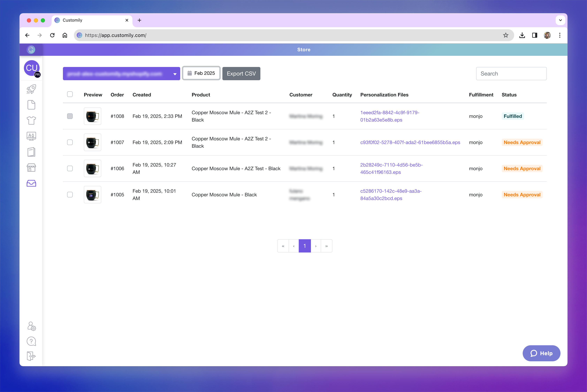Open the Feb 2025 date picker
Image resolution: width=587 pixels, height=392 pixels.
[x=201, y=73]
